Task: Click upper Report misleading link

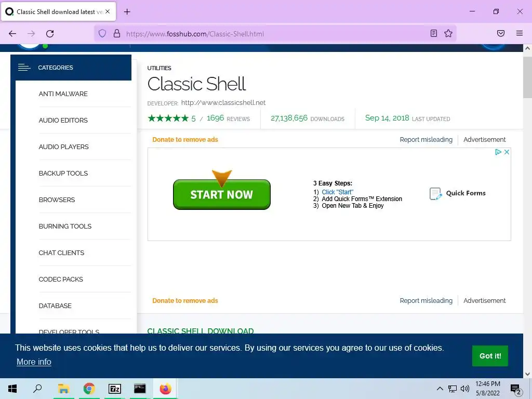Action: pyautogui.click(x=426, y=139)
